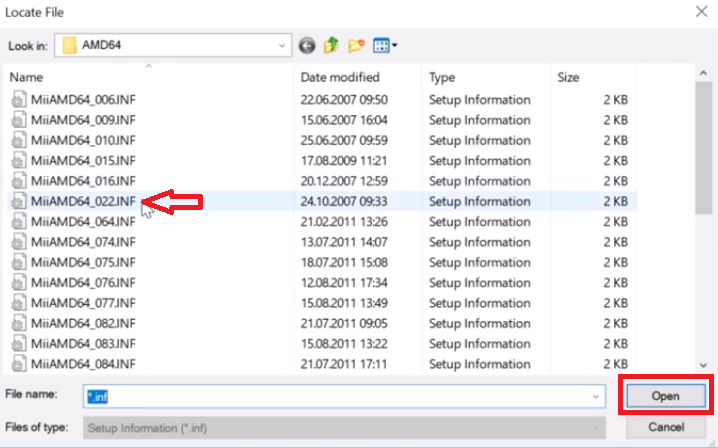Select the file icon of MiiAMD64_015.INF

(19, 160)
